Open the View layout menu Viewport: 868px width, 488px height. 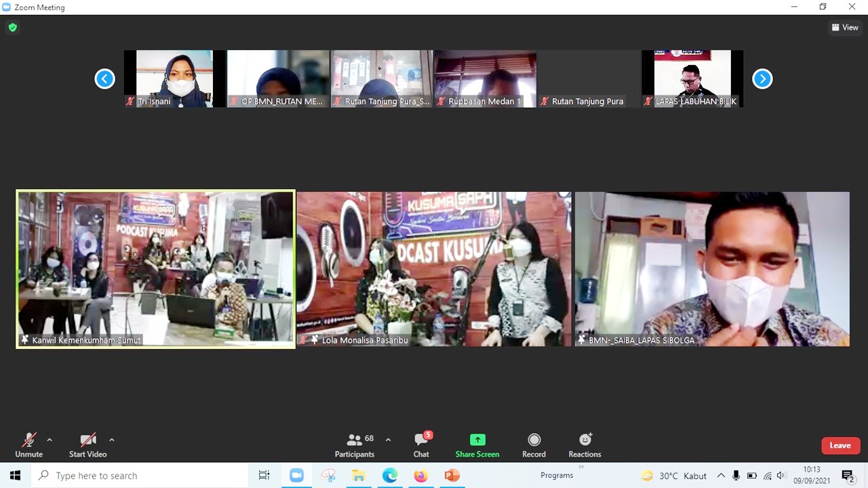pyautogui.click(x=845, y=28)
